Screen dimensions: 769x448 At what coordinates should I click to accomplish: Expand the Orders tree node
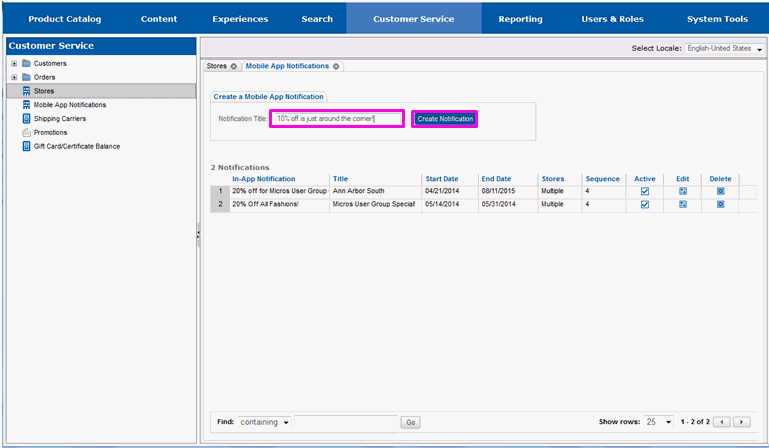(14, 77)
